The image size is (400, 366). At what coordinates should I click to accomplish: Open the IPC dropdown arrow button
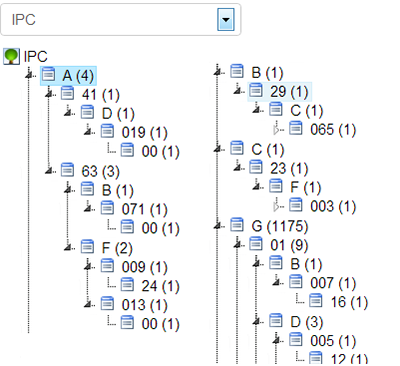coord(226,20)
